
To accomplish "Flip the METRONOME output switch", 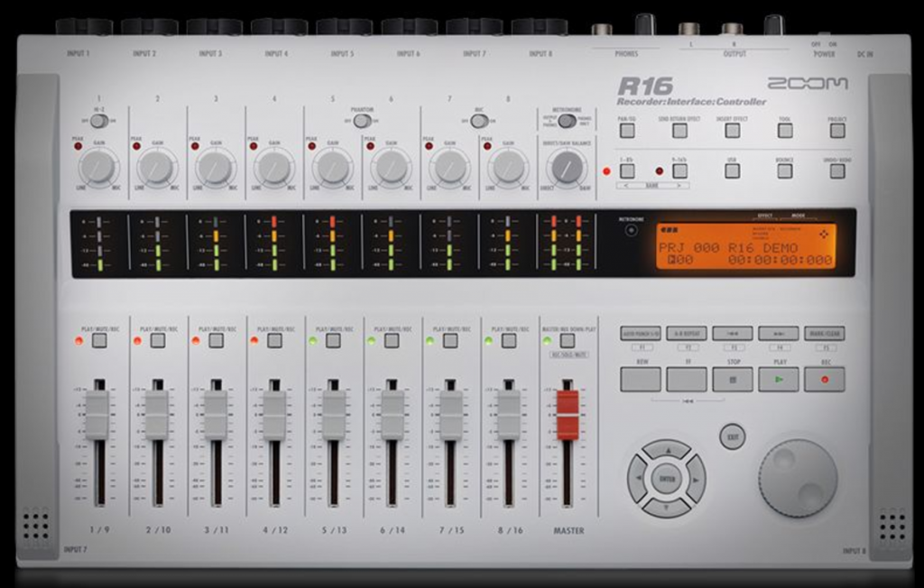I will 567,121.
